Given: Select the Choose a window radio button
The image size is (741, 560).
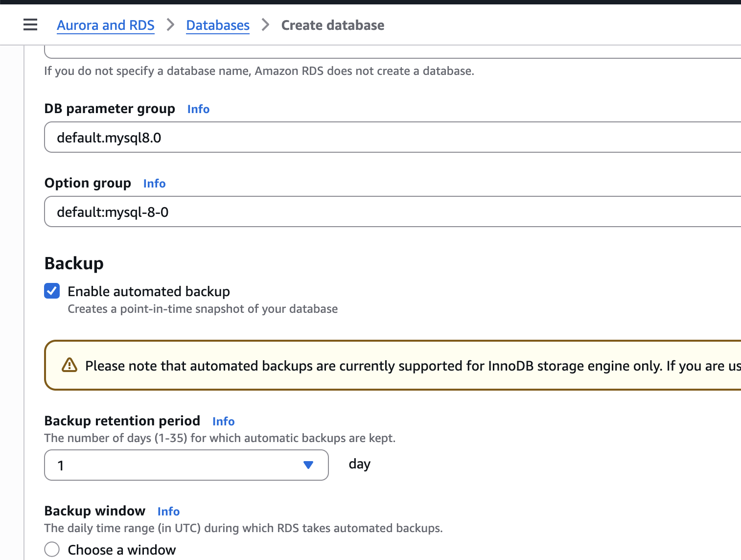Looking at the screenshot, I should click(52, 549).
